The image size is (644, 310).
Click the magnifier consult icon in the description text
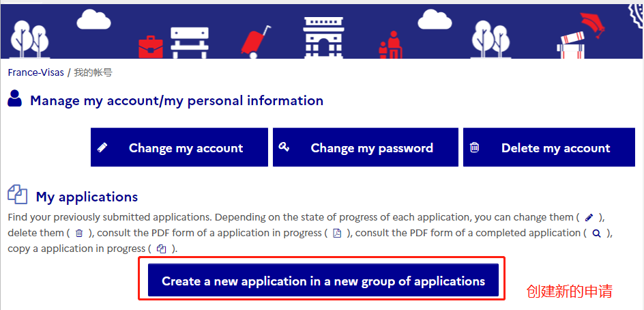(597, 233)
